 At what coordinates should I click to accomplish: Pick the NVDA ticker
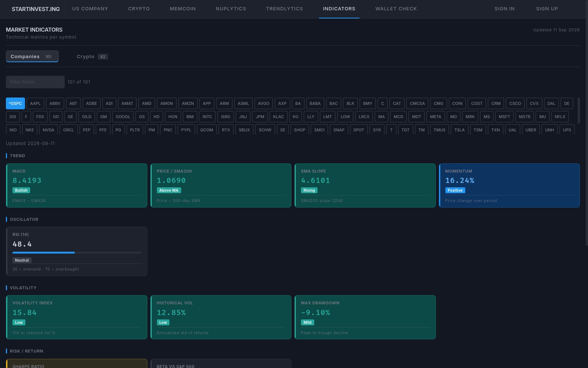pos(49,130)
